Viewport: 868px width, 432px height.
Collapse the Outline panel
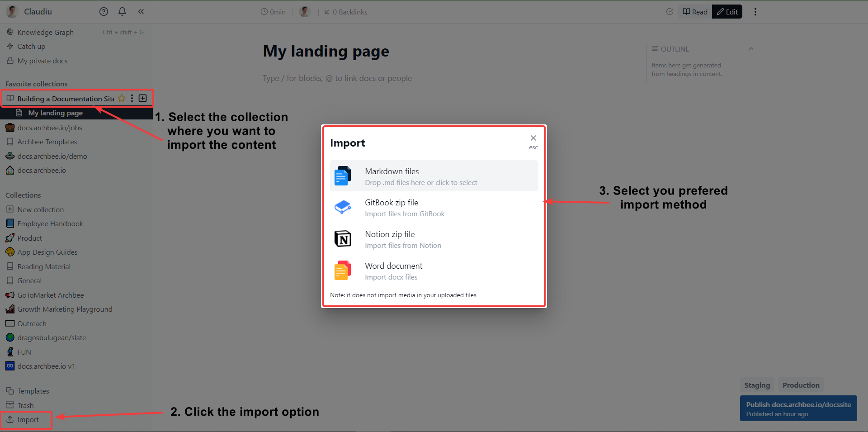pyautogui.click(x=751, y=48)
